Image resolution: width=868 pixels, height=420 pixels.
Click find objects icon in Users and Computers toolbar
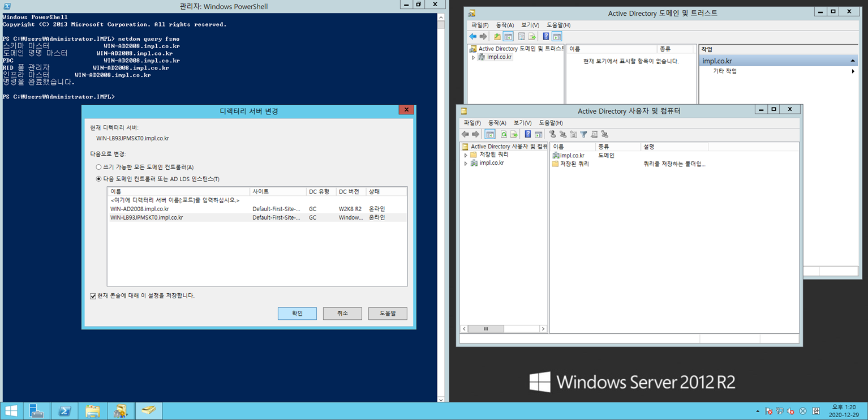(x=594, y=134)
